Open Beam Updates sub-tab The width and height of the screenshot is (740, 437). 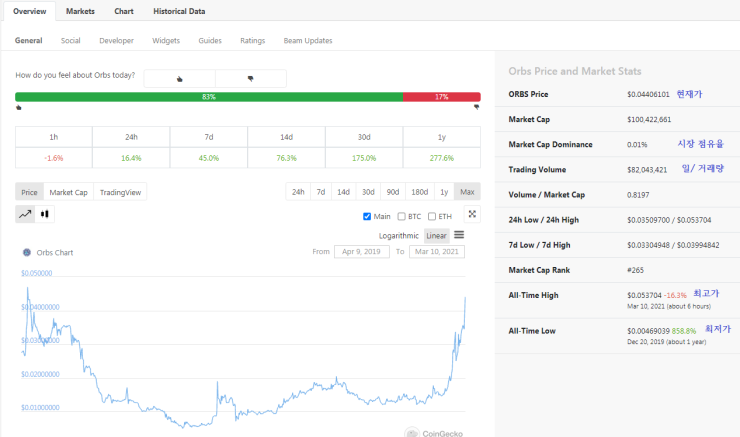[x=308, y=41]
